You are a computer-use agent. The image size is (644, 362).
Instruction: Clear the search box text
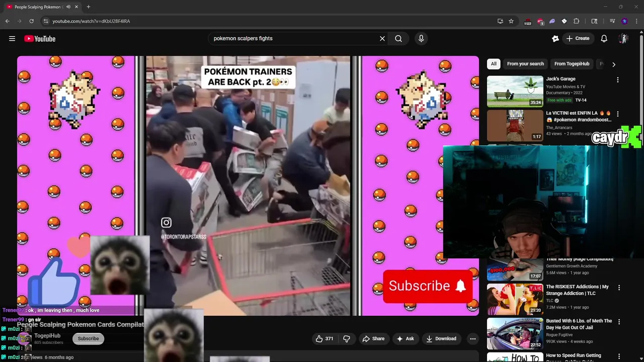pyautogui.click(x=382, y=38)
